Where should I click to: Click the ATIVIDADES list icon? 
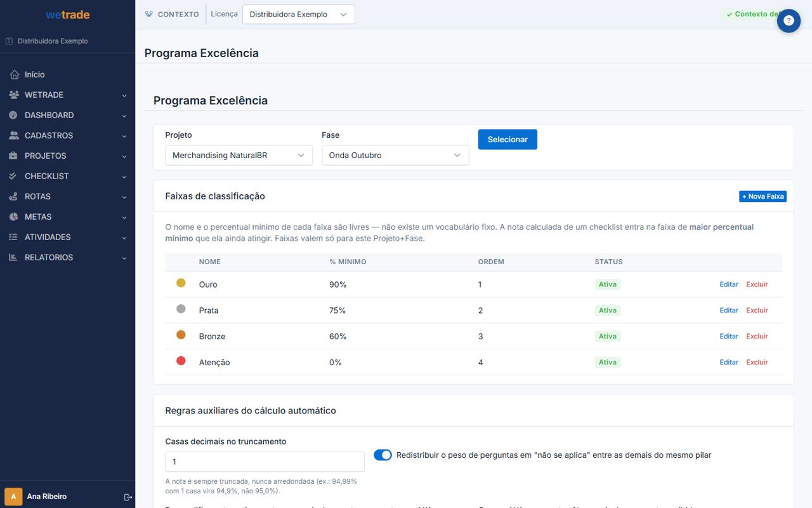click(x=13, y=237)
